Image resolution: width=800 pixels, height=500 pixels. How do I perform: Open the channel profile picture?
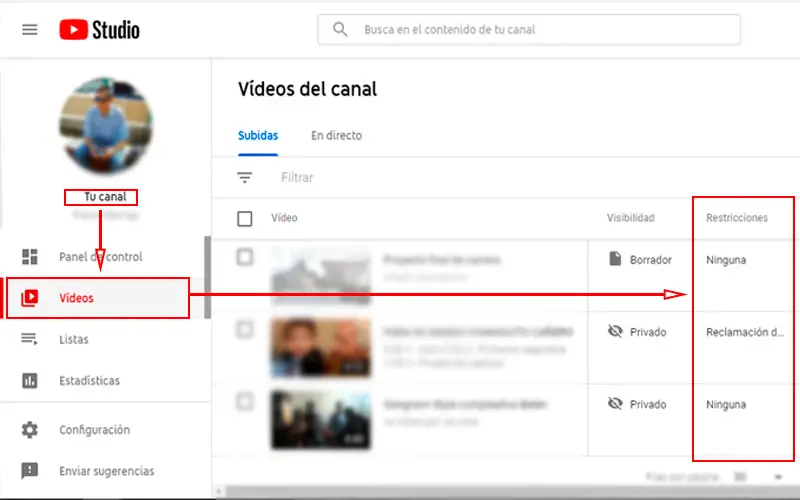[106, 126]
